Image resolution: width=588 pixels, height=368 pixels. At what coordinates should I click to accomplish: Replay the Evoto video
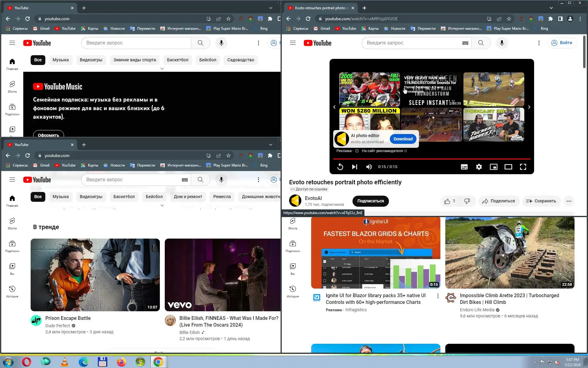[340, 167]
